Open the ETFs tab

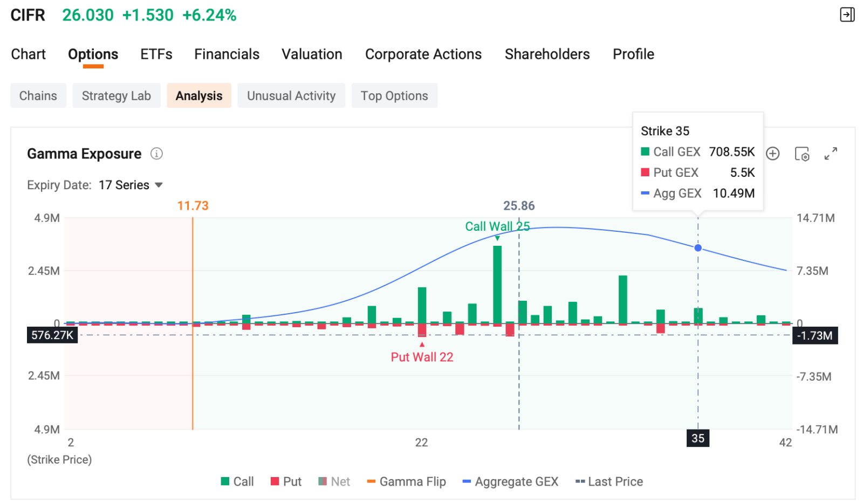pyautogui.click(x=156, y=54)
